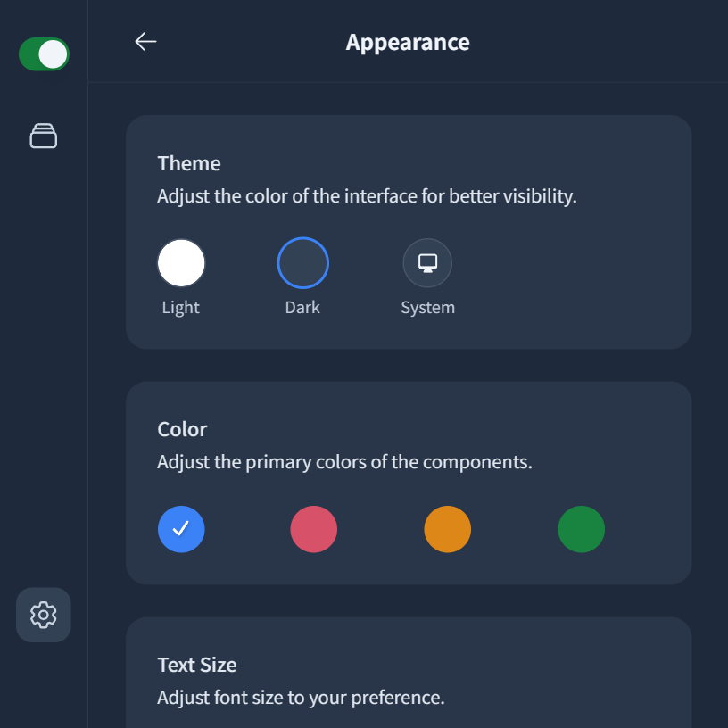Click the 'Adjust the primary colors' description
728x728 pixels.
pos(344,462)
